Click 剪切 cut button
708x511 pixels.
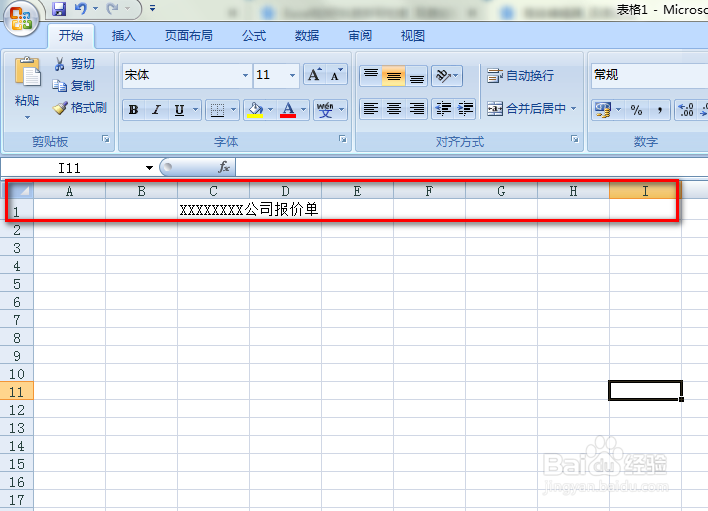(75, 64)
